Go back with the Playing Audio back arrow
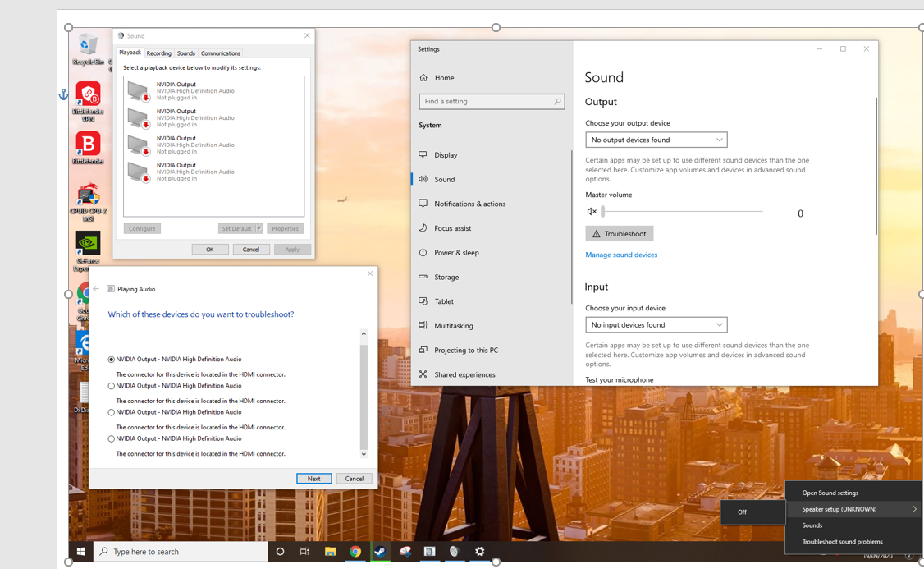Viewport: 924px width, 569px height. [x=96, y=289]
